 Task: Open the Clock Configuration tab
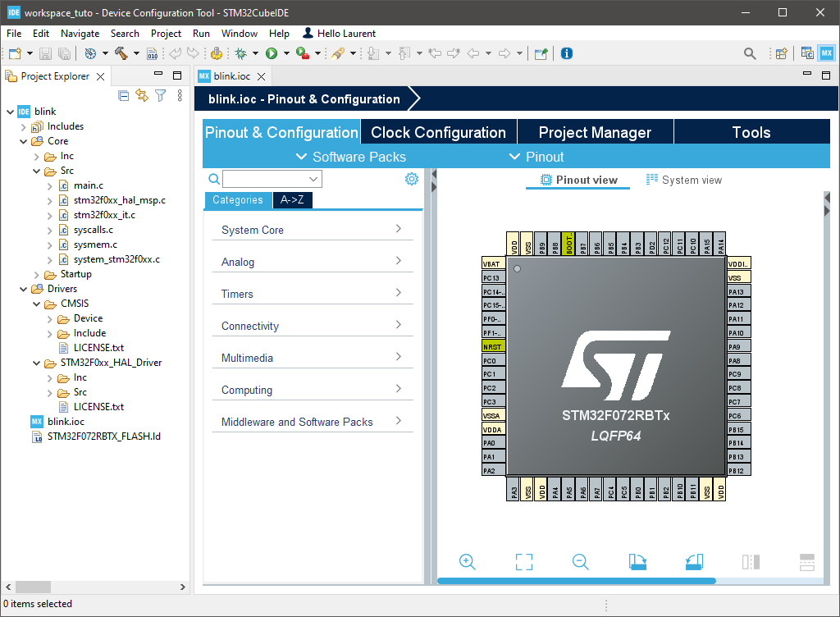pos(439,132)
